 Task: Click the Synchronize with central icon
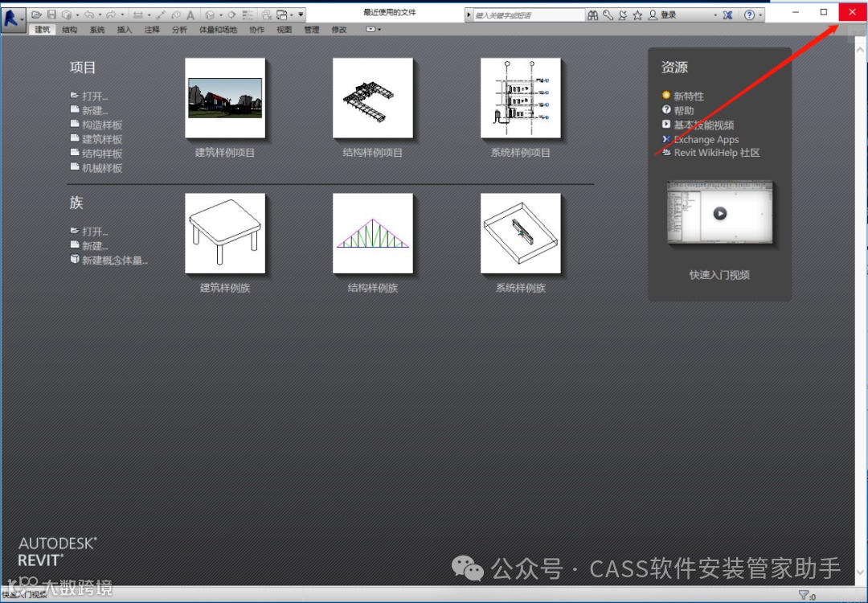(67, 15)
